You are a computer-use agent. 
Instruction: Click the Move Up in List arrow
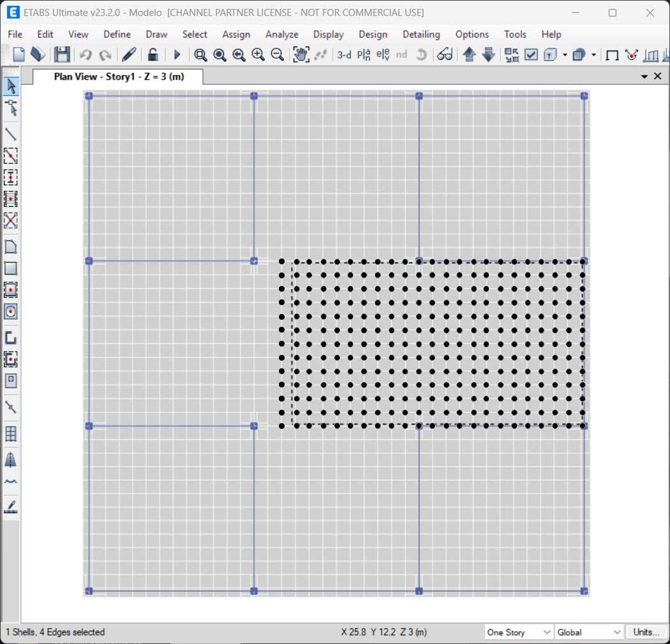tap(469, 55)
